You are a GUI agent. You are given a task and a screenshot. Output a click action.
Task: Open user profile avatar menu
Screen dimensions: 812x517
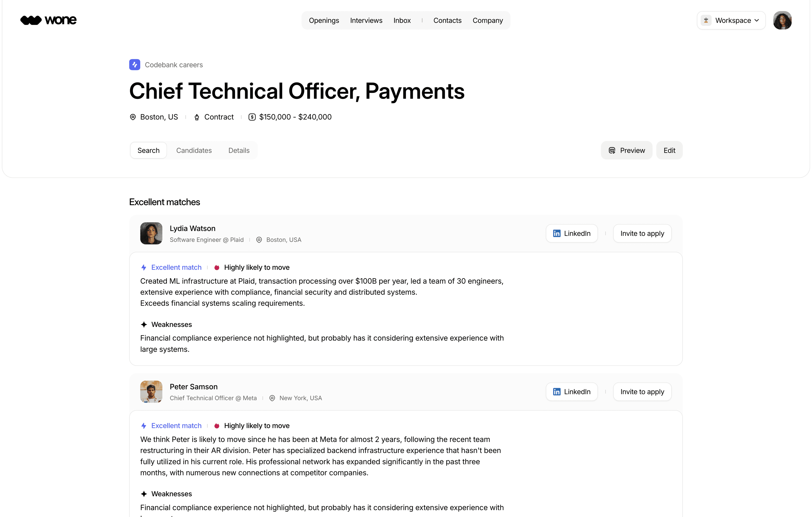click(x=782, y=21)
